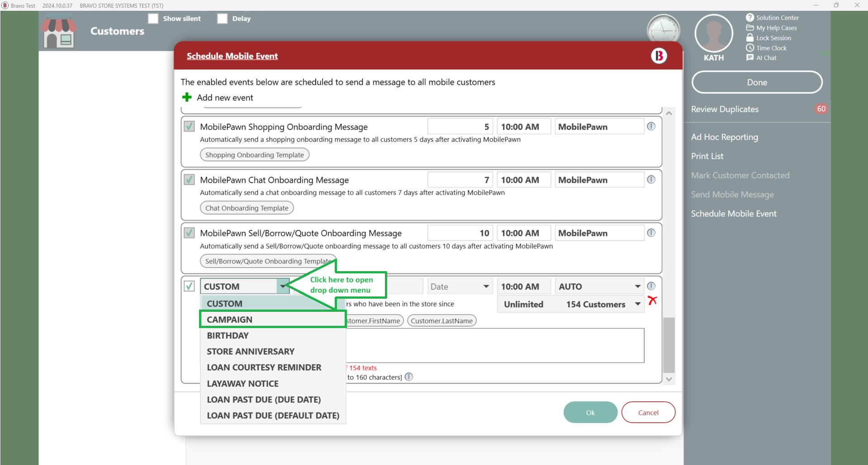Screen dimensions: 868x465
Task: Click the Chat Onboarding Template button
Action: click(247, 208)
